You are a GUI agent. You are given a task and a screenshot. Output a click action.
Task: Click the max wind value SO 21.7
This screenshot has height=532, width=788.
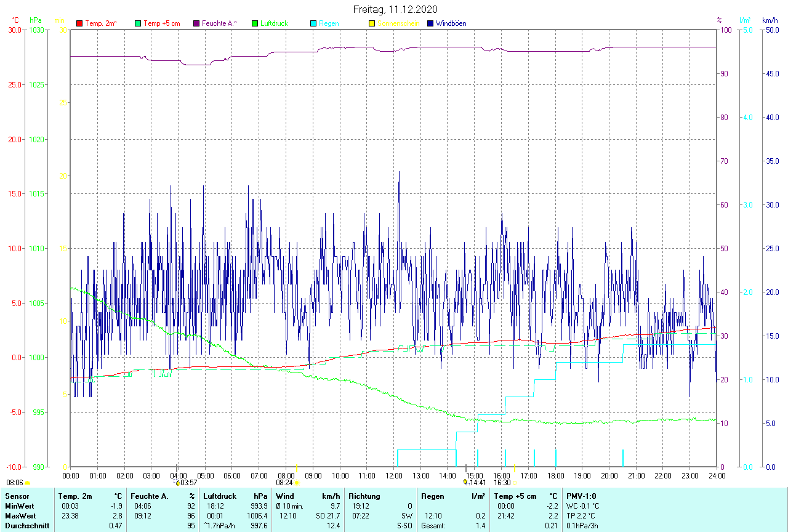[328, 516]
